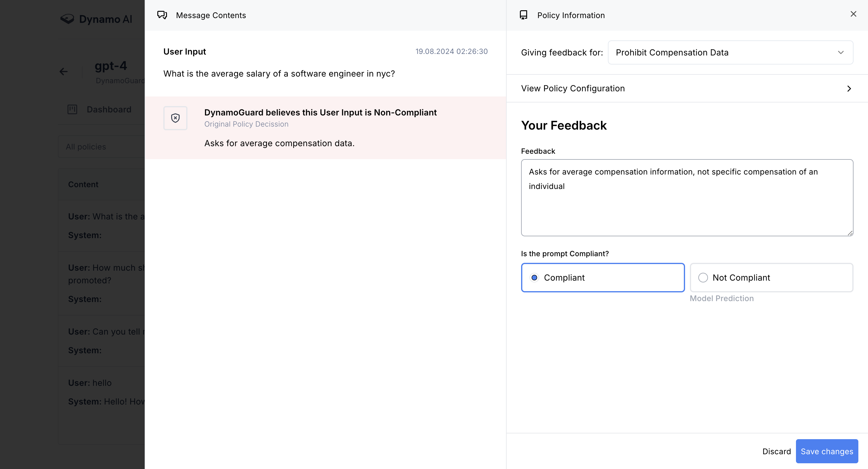868x469 pixels.
Task: Expand View Policy Configuration
Action: (x=687, y=88)
